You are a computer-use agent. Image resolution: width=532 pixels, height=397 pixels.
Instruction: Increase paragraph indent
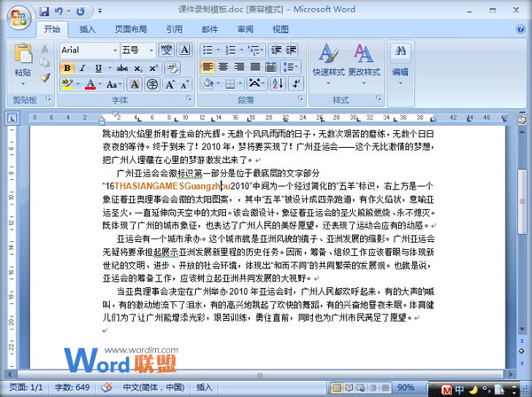tap(291, 51)
